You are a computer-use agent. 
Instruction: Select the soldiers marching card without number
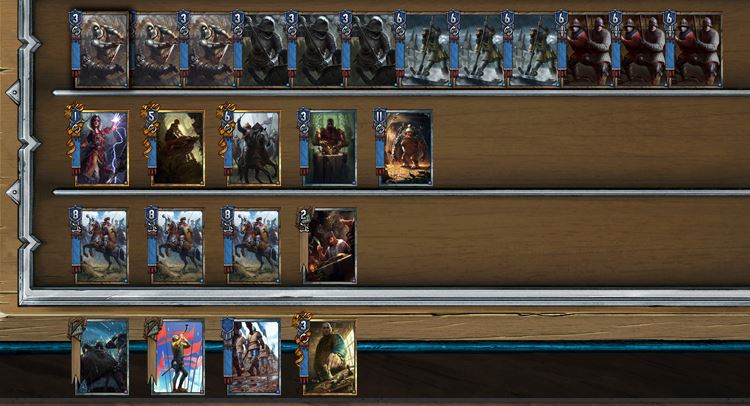coord(254,357)
